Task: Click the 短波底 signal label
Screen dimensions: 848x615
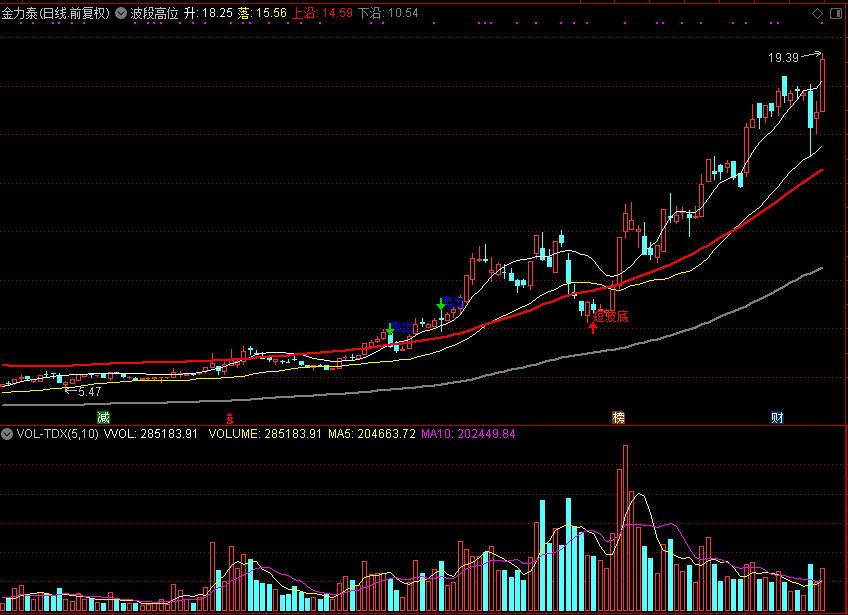Action: point(611,316)
